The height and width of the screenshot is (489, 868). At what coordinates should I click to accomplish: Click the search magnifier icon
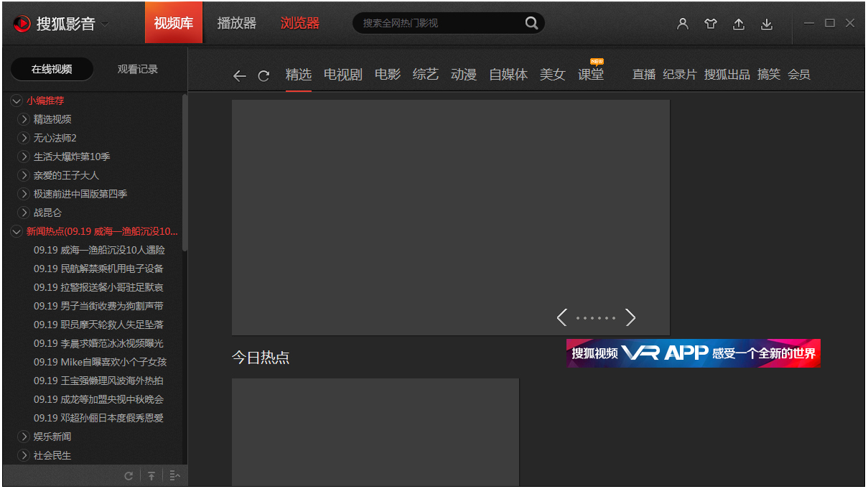tap(531, 23)
